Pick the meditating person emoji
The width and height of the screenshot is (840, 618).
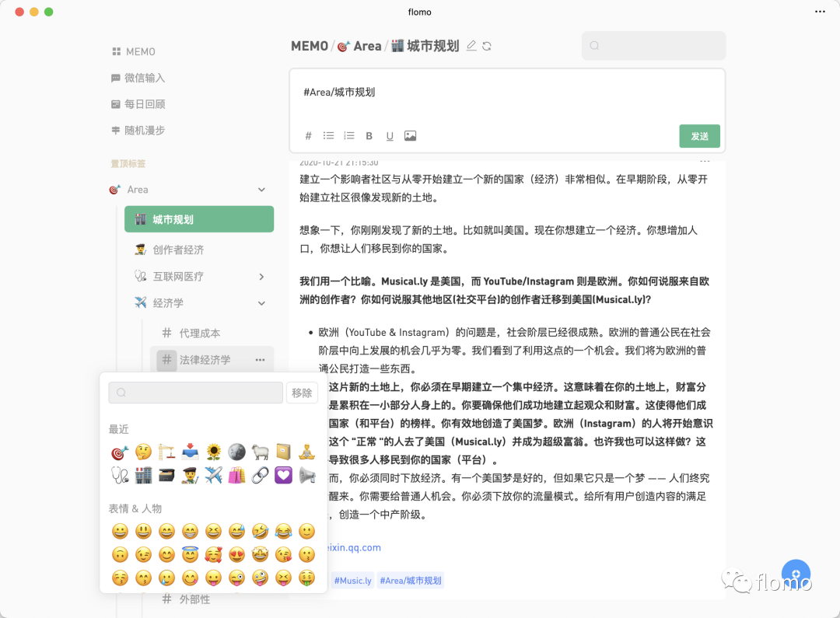(307, 452)
